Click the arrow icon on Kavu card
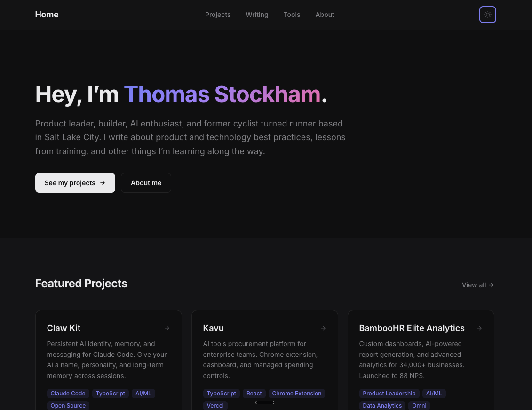 [x=323, y=328]
